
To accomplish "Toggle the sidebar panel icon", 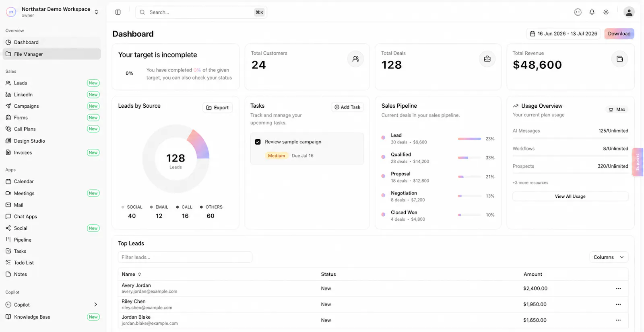I will pyautogui.click(x=118, y=12).
